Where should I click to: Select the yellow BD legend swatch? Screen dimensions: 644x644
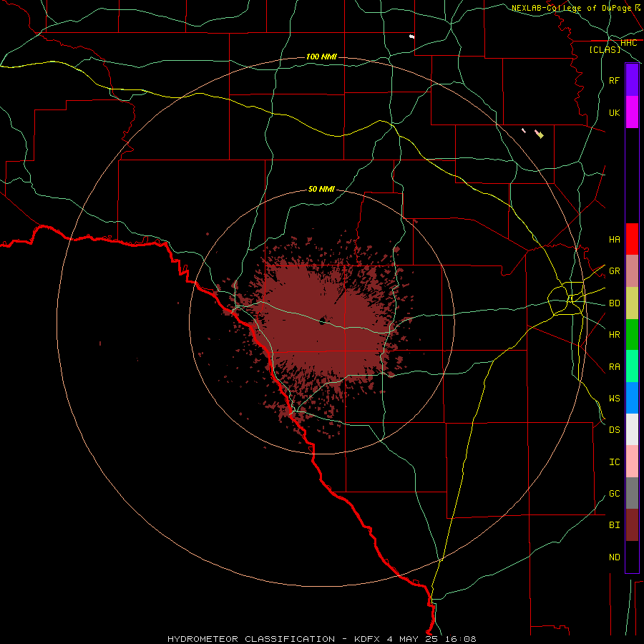632,303
